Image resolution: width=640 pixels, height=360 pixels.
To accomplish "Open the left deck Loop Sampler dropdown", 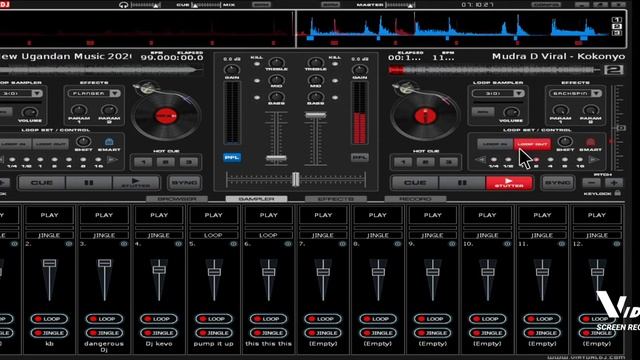I will [x=37, y=93].
